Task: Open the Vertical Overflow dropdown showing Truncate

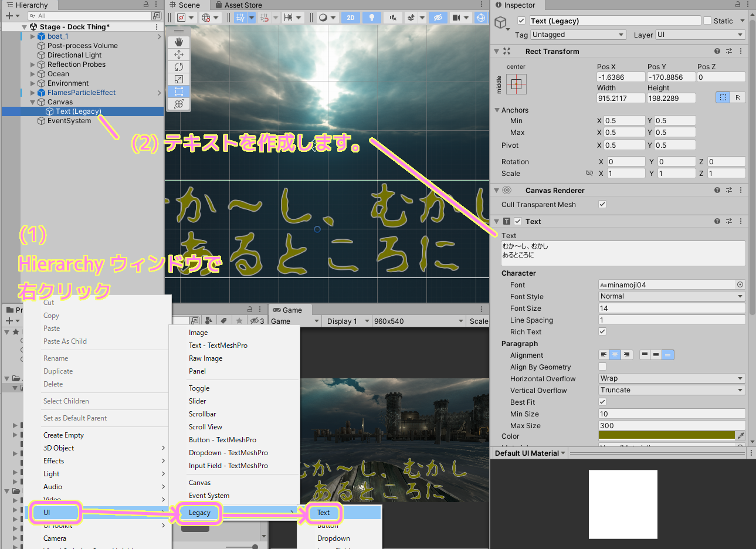Action: coord(671,389)
